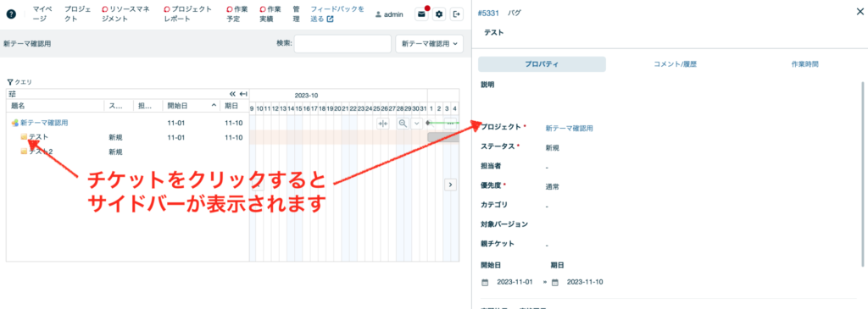Click the 2023-10 month header in Gantt
Image resolution: width=868 pixels, height=309 pixels.
(306, 95)
